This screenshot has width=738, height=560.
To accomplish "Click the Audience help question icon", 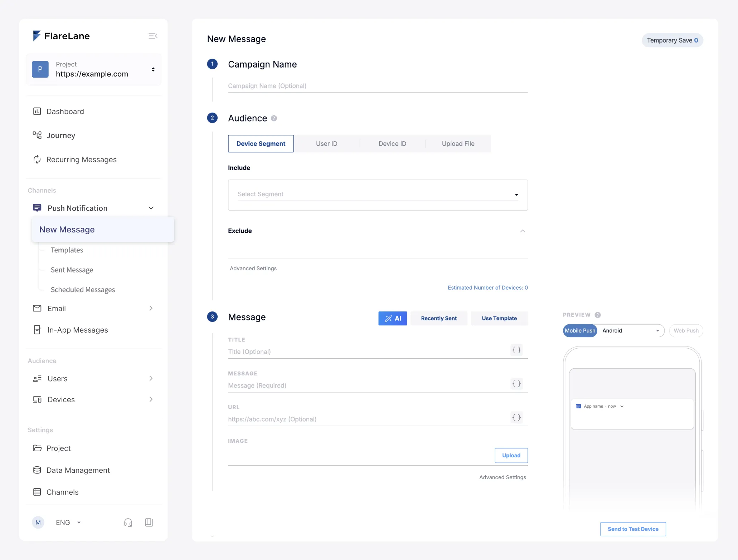I will point(274,118).
